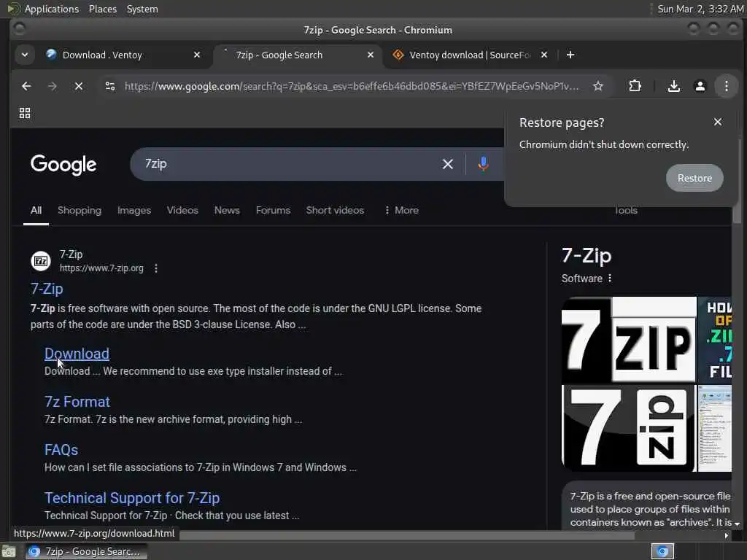This screenshot has height=560, width=747.
Task: Expand the tab search dropdown arrow
Action: (x=25, y=55)
